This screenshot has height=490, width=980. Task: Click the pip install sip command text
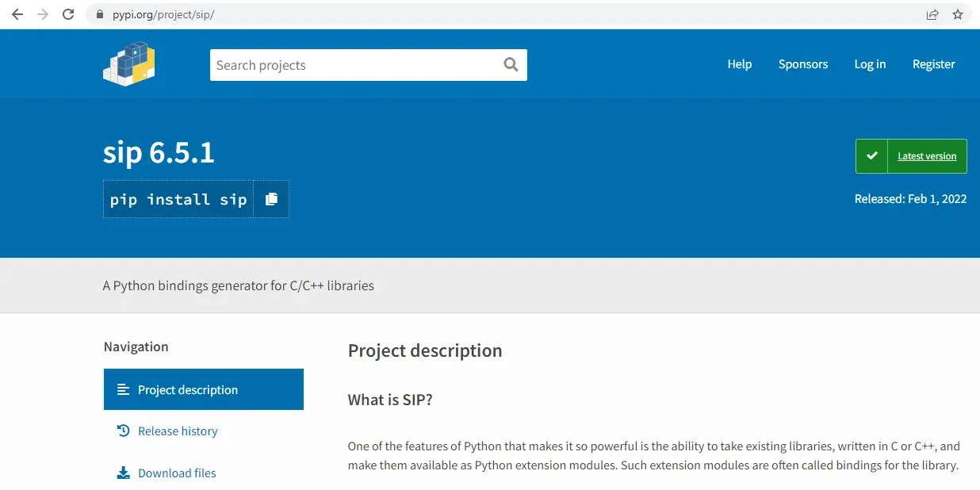point(178,199)
